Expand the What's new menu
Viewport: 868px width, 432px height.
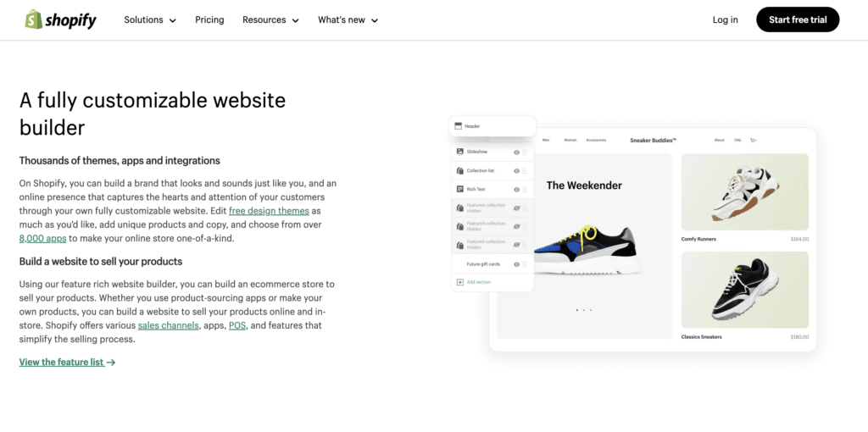coord(348,20)
